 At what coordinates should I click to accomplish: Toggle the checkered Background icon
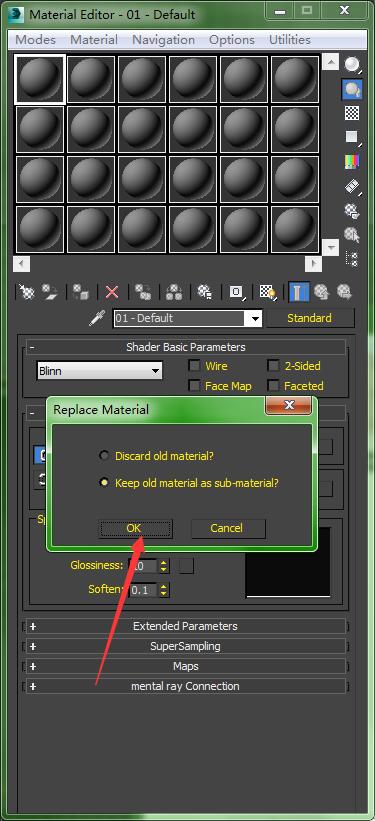(352, 113)
